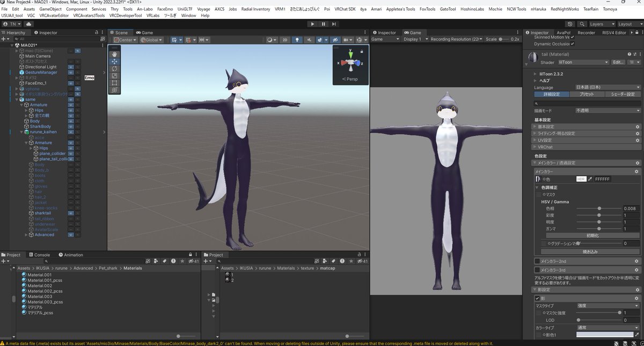Viewport: 644px width, 346px height.
Task: Open Undo History clock icon
Action: (x=570, y=24)
